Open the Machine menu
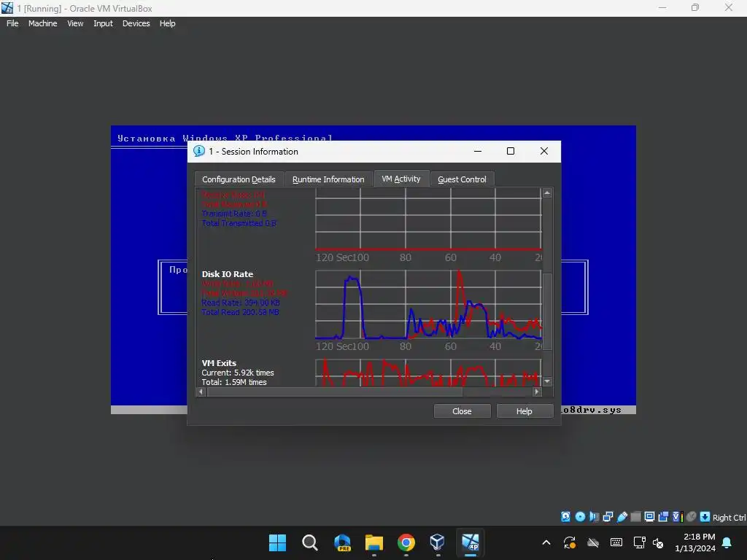 (x=42, y=23)
